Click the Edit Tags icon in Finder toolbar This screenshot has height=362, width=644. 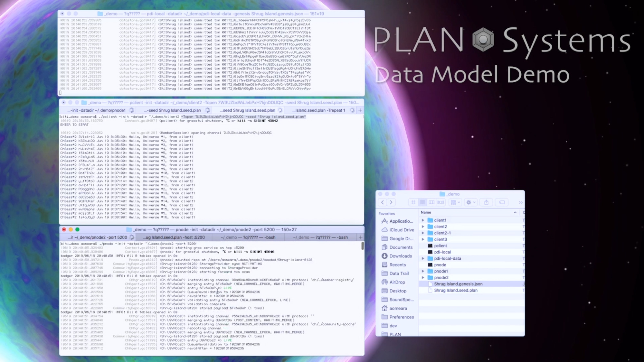point(501,202)
